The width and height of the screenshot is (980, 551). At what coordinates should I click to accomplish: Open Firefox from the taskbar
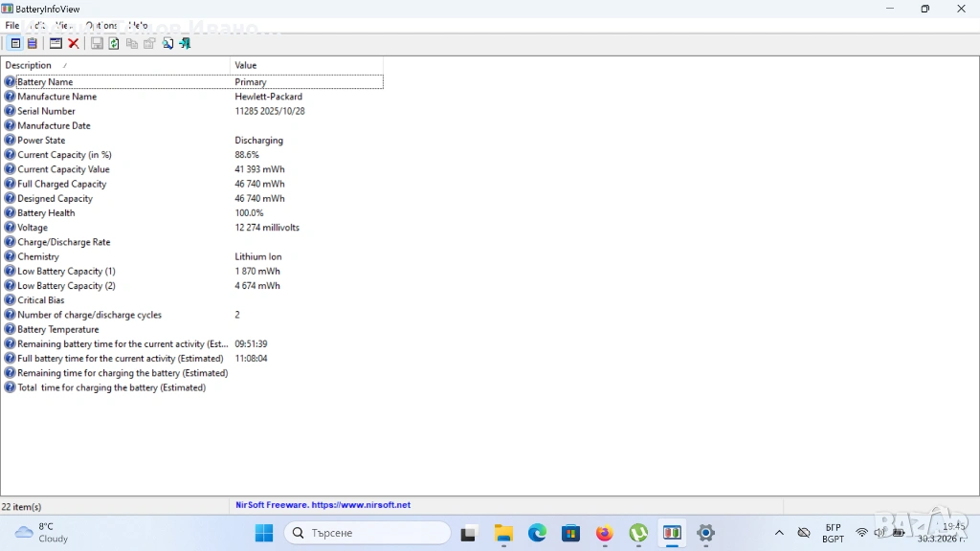(604, 533)
